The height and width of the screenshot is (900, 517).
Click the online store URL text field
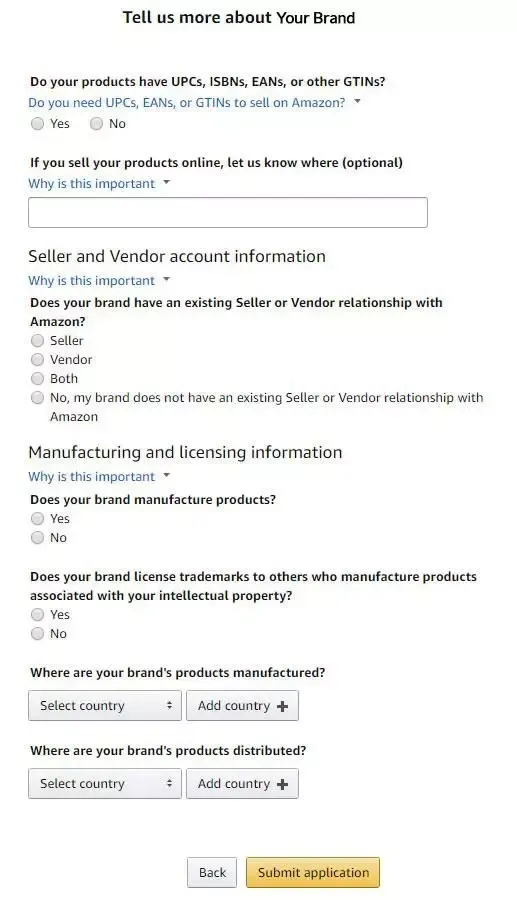point(228,212)
